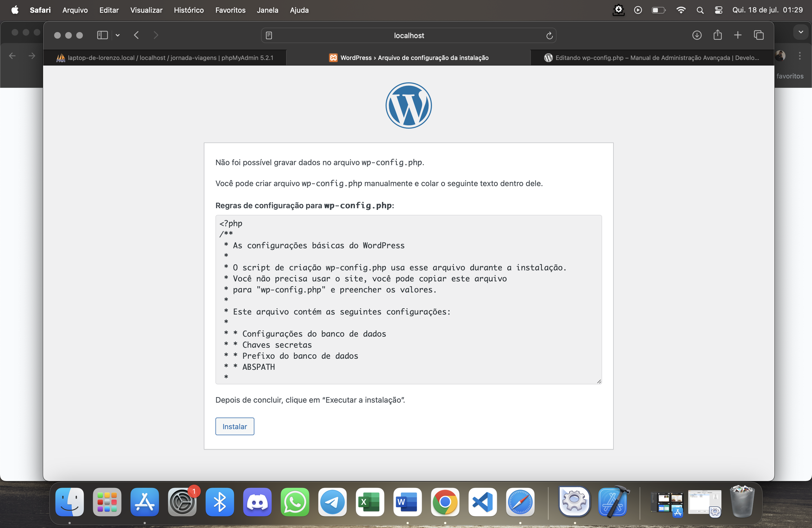The height and width of the screenshot is (528, 812).
Task: Click the battery status icon
Action: click(x=658, y=10)
